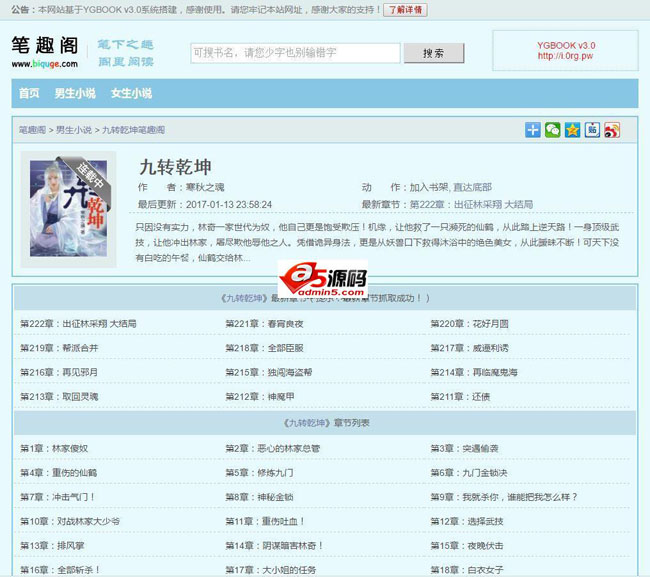
Task: Share to Sina Weibo icon
Action: 612,130
